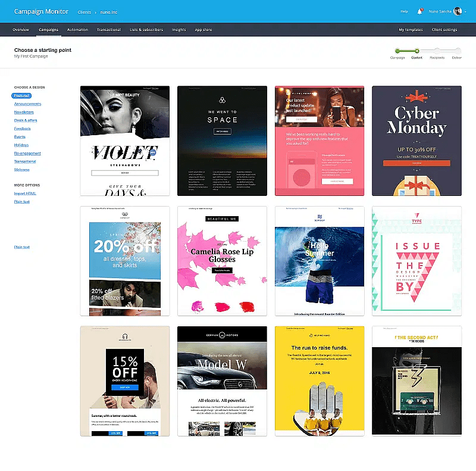This screenshot has width=476, height=471.
Task: Open the Automation tab
Action: 77,29
